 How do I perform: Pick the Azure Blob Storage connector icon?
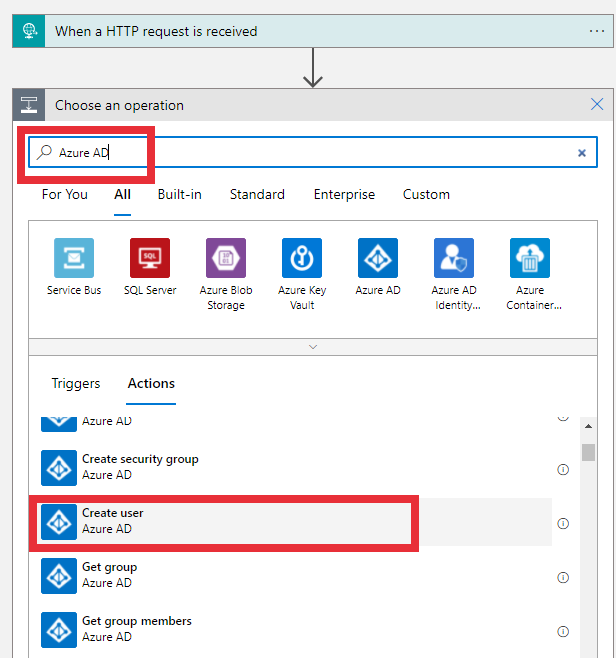pyautogui.click(x=226, y=258)
